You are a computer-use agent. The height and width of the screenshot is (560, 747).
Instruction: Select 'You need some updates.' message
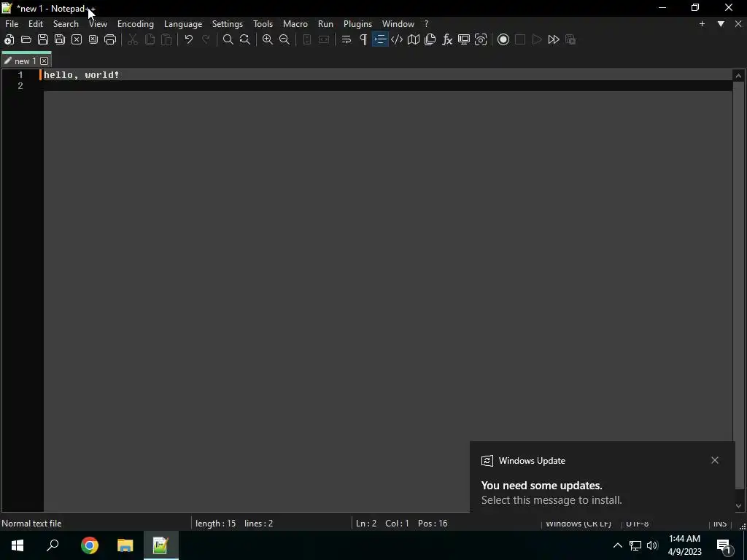point(542,485)
